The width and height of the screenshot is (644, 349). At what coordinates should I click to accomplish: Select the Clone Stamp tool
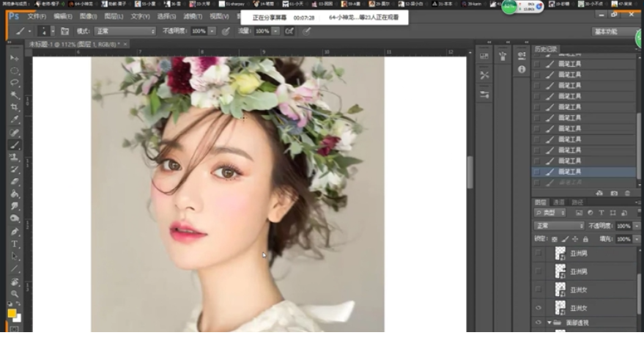tap(15, 157)
